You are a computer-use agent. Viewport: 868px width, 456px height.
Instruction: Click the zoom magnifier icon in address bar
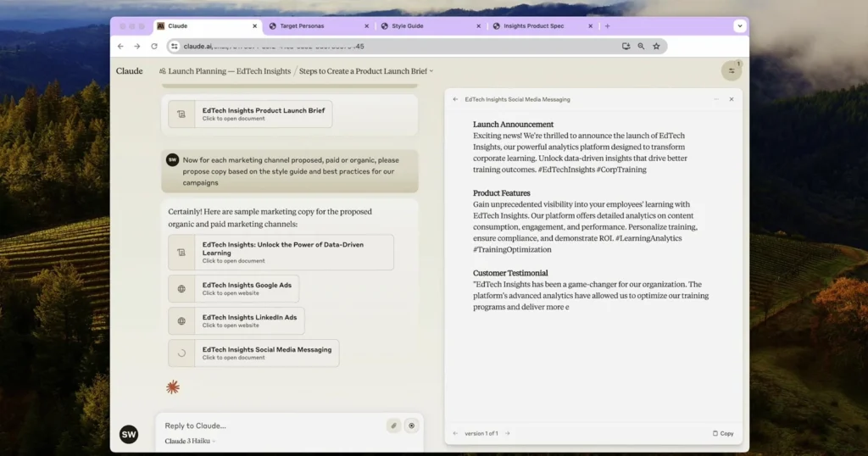click(x=641, y=47)
